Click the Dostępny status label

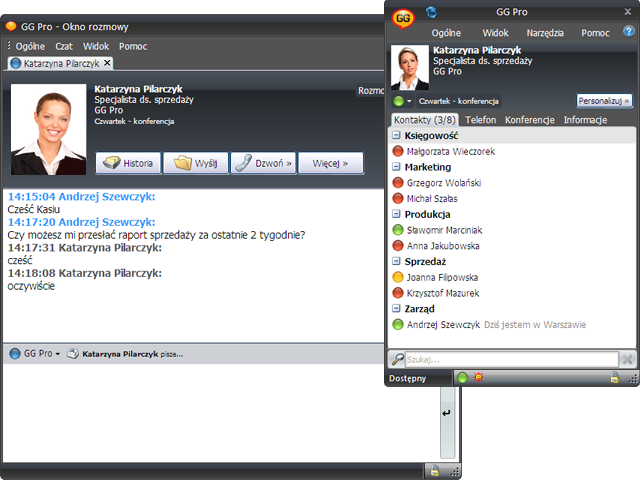pyautogui.click(x=407, y=378)
